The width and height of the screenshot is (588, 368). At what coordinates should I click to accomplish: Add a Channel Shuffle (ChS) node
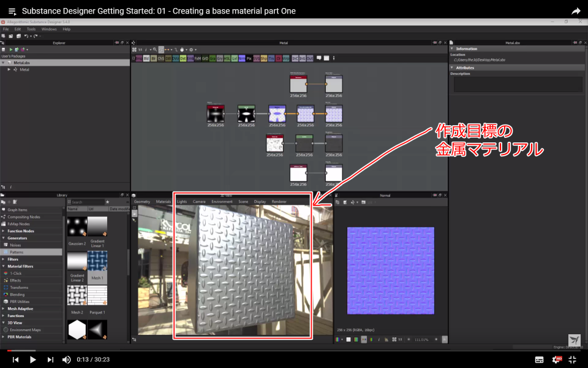tap(161, 59)
